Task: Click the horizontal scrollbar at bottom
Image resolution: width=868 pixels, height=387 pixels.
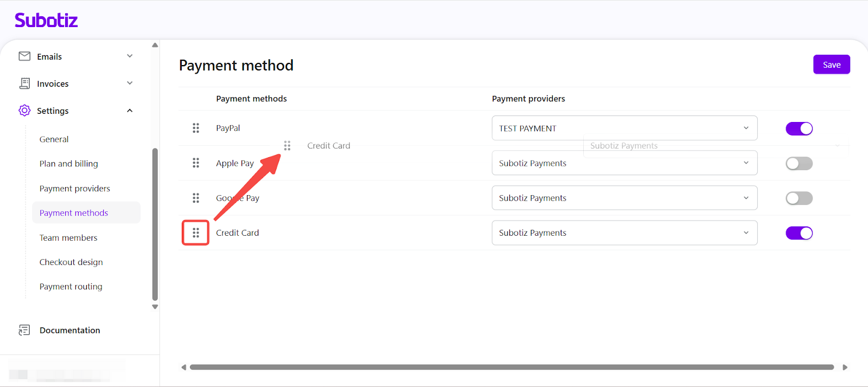Action: tap(511, 367)
